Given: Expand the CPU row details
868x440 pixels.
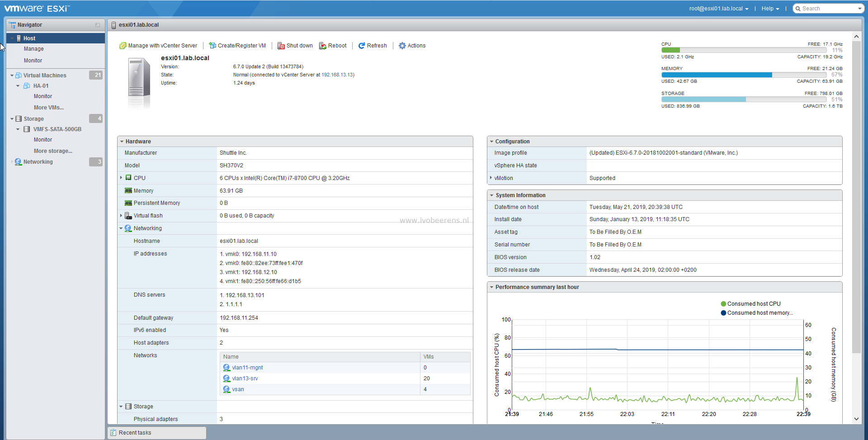Looking at the screenshot, I should click(121, 178).
